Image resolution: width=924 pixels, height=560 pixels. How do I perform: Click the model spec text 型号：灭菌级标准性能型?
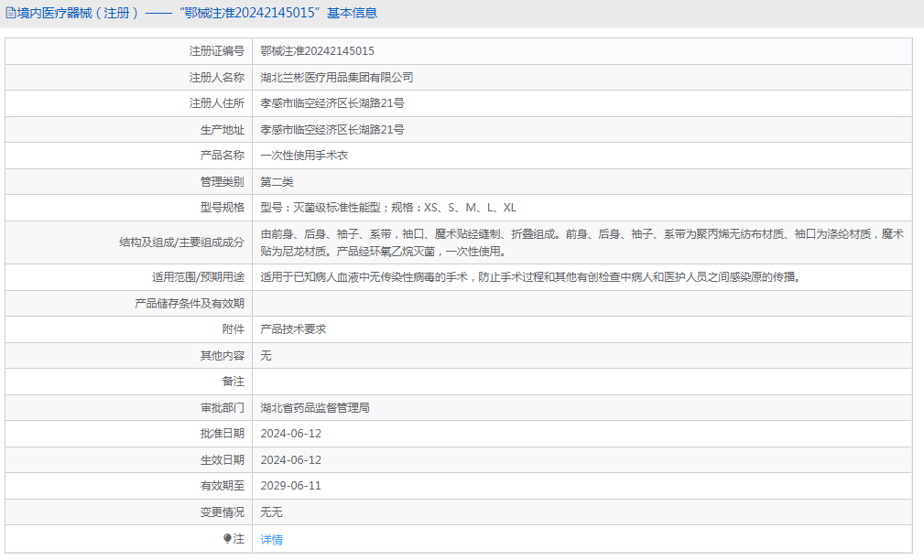pyautogui.click(x=321, y=208)
